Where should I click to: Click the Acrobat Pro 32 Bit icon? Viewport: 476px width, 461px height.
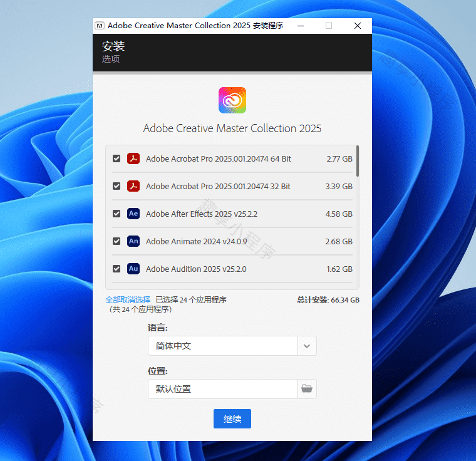(133, 186)
